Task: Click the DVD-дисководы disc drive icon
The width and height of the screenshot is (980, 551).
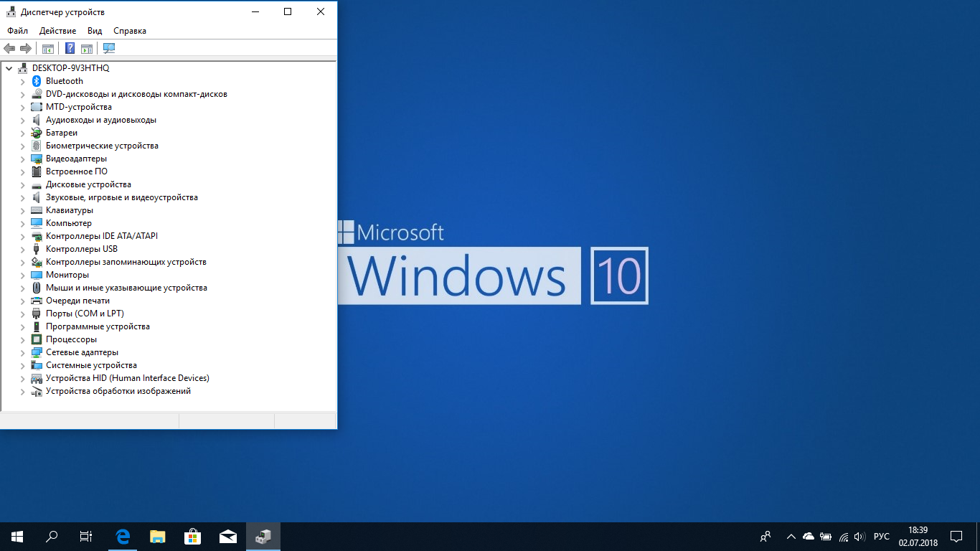Action: [37, 94]
